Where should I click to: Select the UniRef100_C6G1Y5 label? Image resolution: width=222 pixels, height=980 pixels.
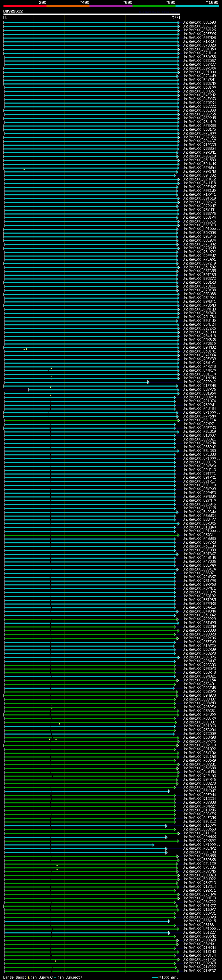click(x=199, y=129)
